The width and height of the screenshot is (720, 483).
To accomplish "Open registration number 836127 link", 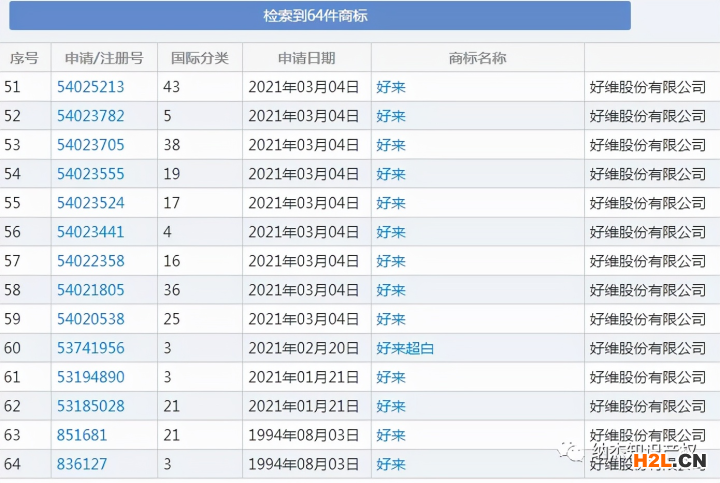I will pyautogui.click(x=82, y=464).
